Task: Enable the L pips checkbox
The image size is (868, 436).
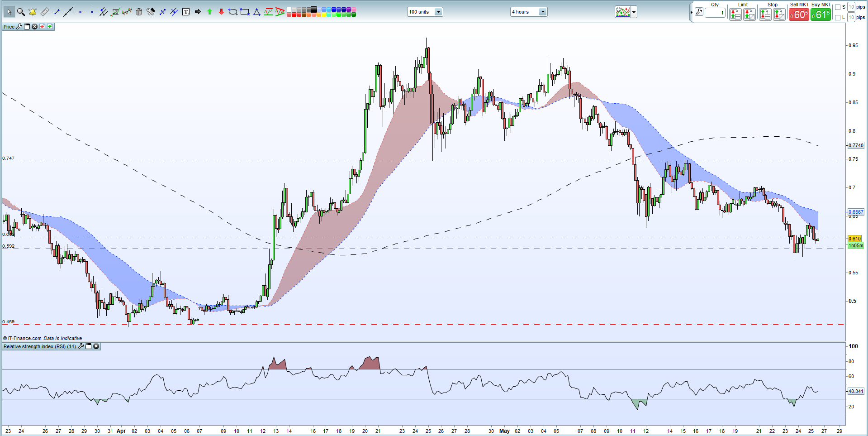Action: coord(838,18)
